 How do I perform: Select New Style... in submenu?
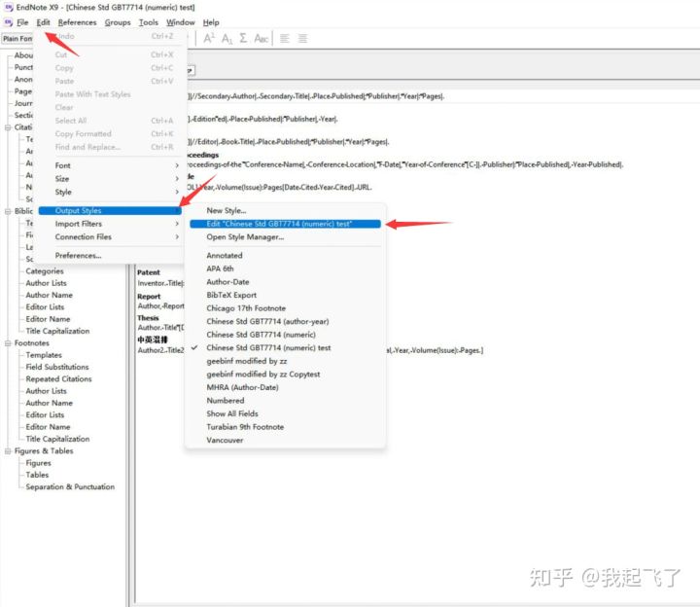coord(285,210)
